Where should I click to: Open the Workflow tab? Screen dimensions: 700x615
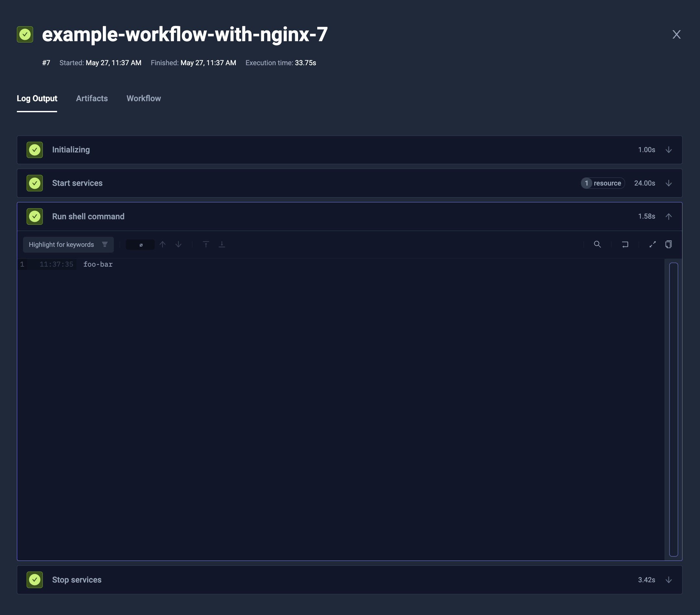[x=143, y=98]
